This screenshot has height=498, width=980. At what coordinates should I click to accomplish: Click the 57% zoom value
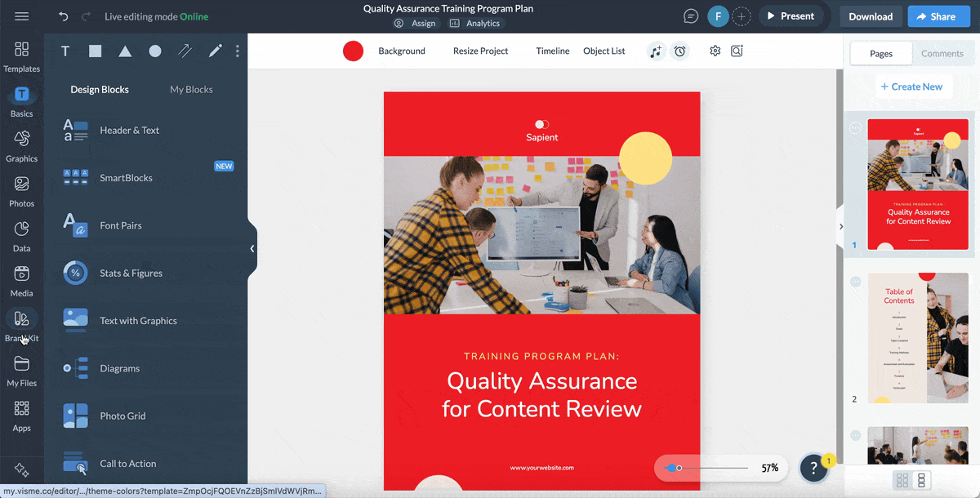pyautogui.click(x=769, y=469)
